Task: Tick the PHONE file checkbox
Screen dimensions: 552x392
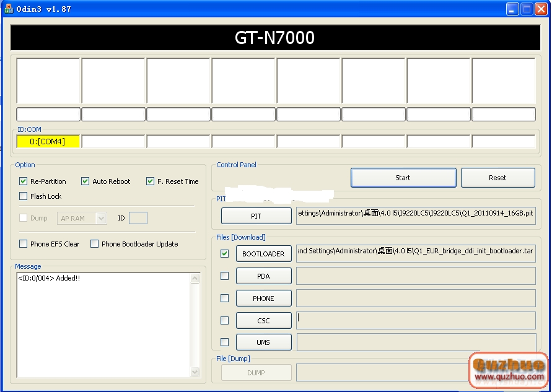Action: click(225, 298)
